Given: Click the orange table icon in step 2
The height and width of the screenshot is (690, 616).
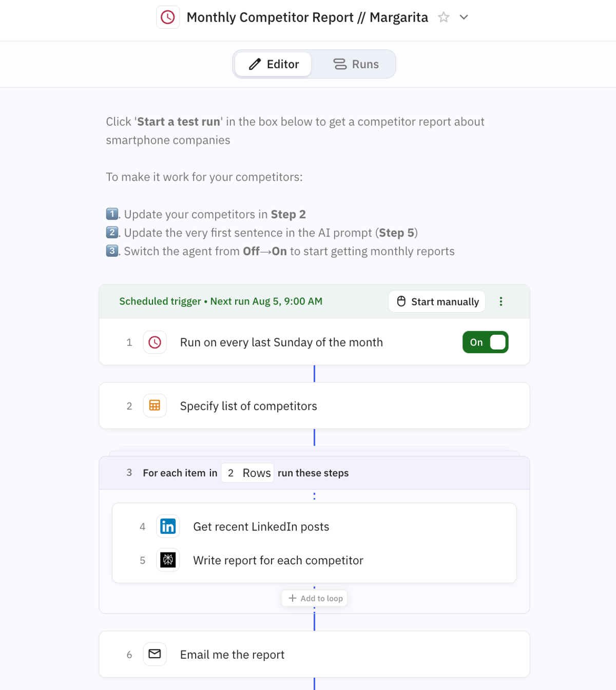Looking at the screenshot, I should (155, 406).
